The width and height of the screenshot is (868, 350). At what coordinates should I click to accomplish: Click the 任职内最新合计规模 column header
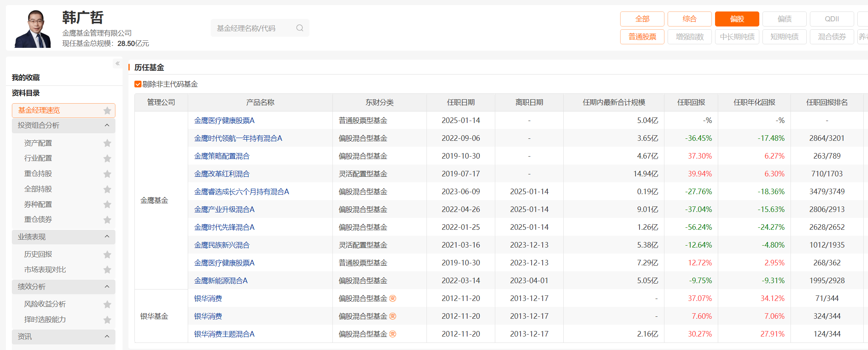[614, 102]
